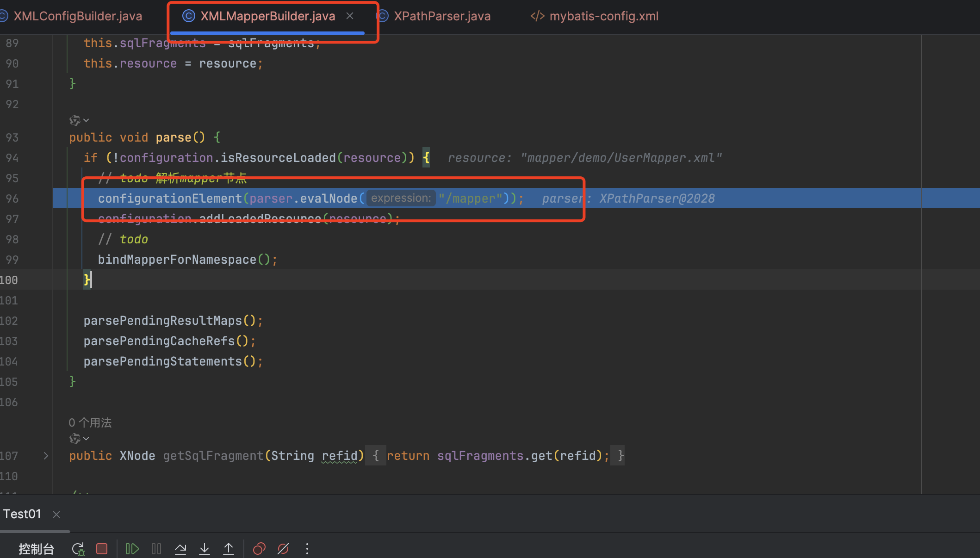
Task: Click the author hint icon above getSqlFragment
Action: pos(74,438)
